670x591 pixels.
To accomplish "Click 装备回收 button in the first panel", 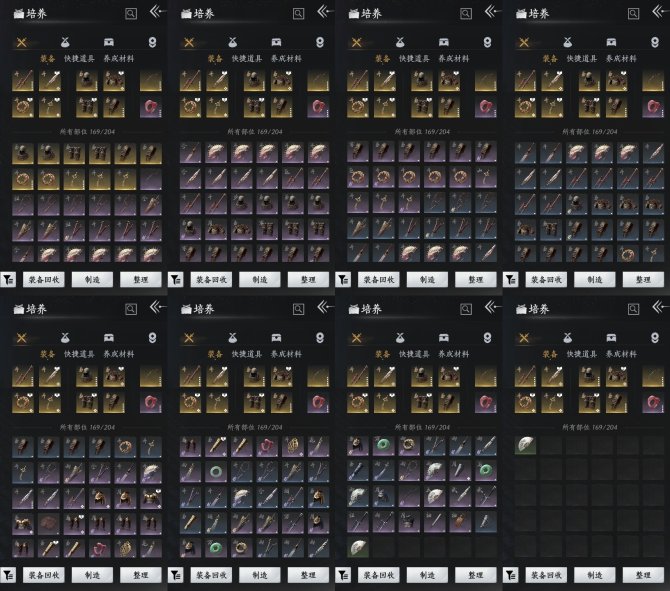I will click(44, 280).
